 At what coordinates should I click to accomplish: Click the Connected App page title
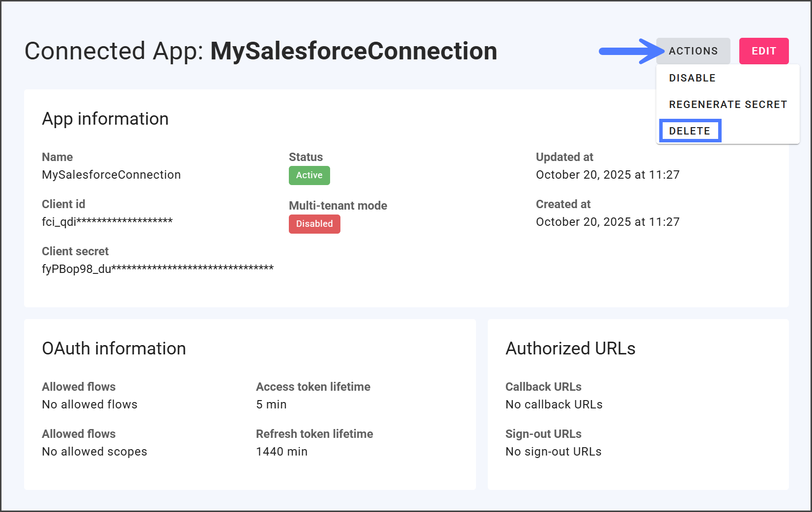[260, 51]
